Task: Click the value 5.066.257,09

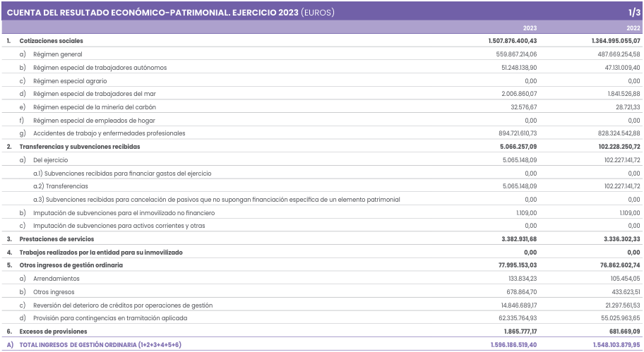Action: [518, 147]
